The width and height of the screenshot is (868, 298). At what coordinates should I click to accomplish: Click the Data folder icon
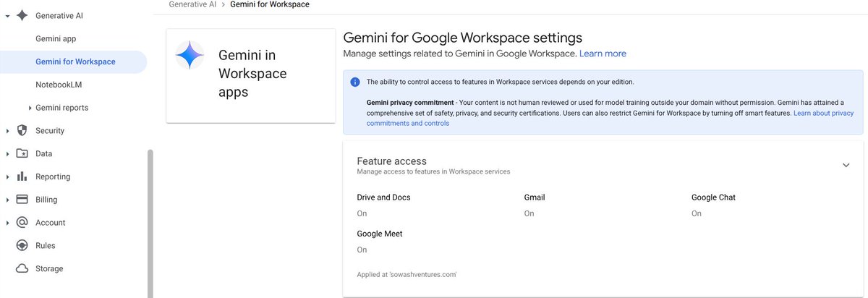point(22,153)
